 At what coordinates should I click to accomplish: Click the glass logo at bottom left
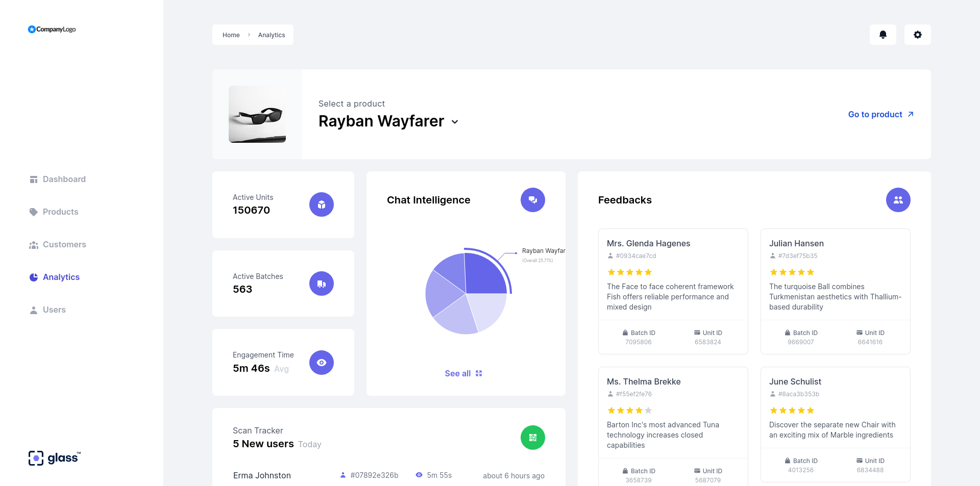(x=54, y=457)
